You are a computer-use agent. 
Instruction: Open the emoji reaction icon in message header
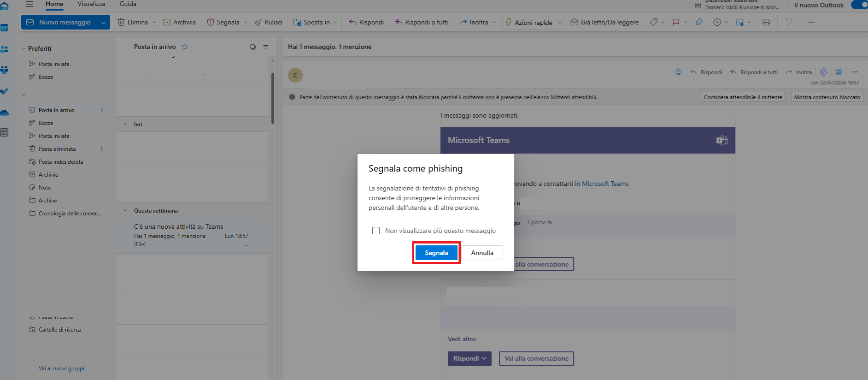[x=679, y=72]
